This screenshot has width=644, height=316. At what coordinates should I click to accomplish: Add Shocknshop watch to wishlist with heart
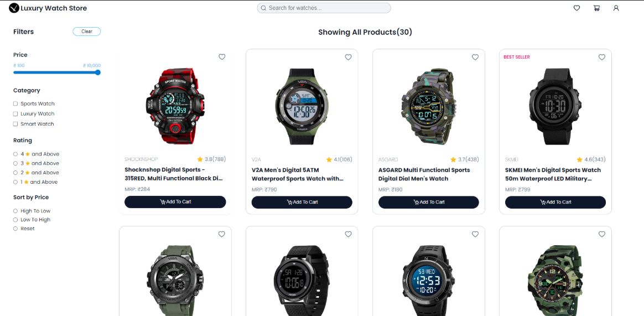222,57
